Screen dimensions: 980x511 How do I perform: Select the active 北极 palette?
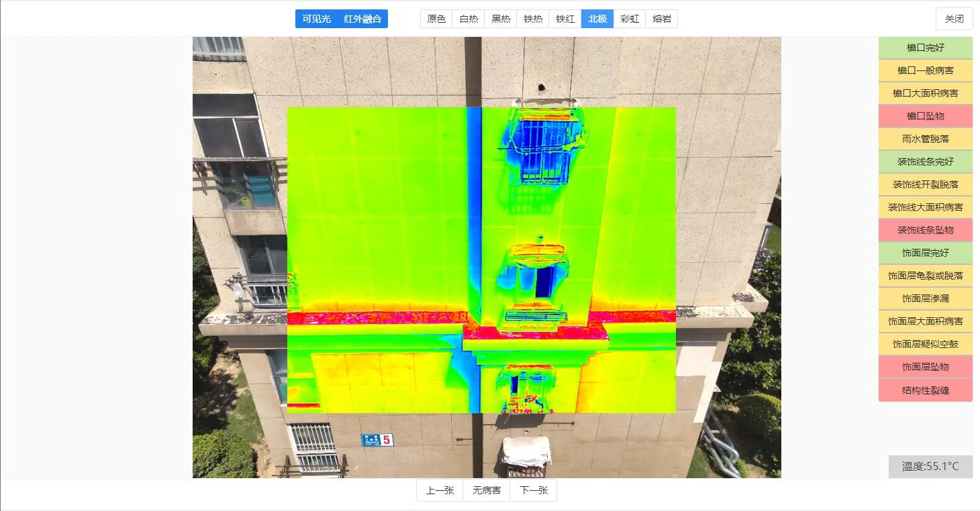click(597, 19)
